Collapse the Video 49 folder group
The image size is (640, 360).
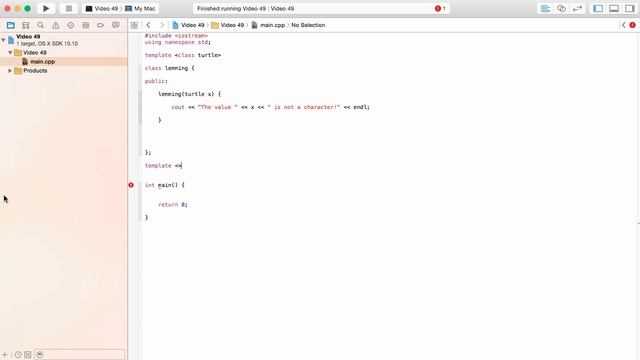tap(10, 53)
